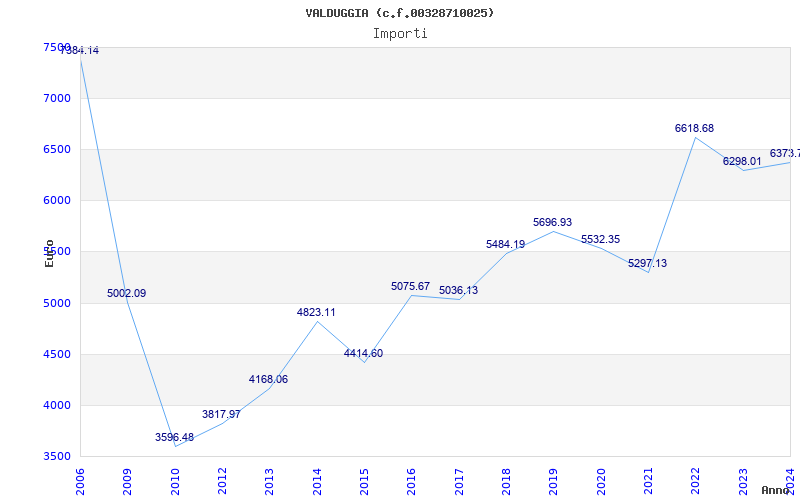The width and height of the screenshot is (800, 500).
Task: Click the 3596.48 data point label
Action: point(174,437)
